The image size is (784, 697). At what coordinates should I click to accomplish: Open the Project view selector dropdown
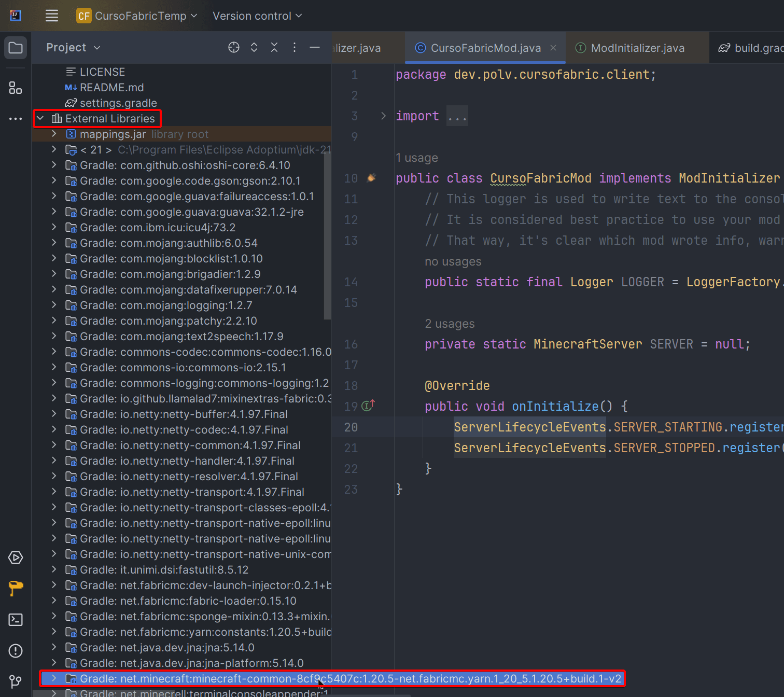(x=73, y=47)
